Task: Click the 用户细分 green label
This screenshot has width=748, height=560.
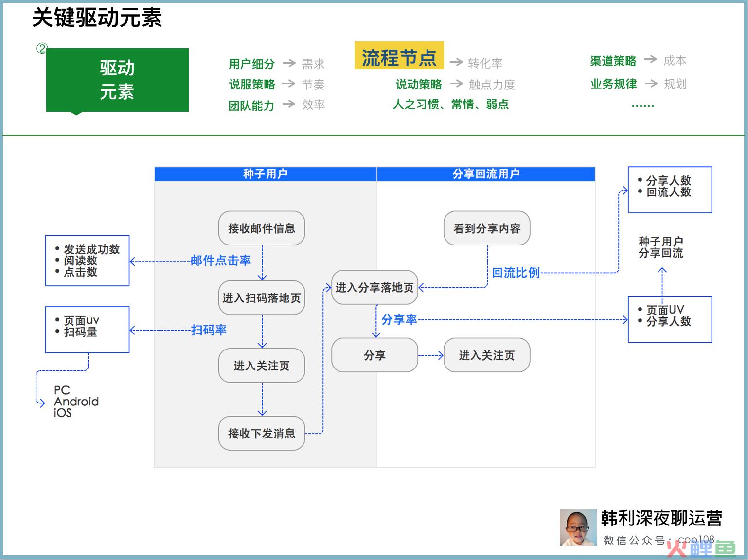Action: tap(252, 64)
